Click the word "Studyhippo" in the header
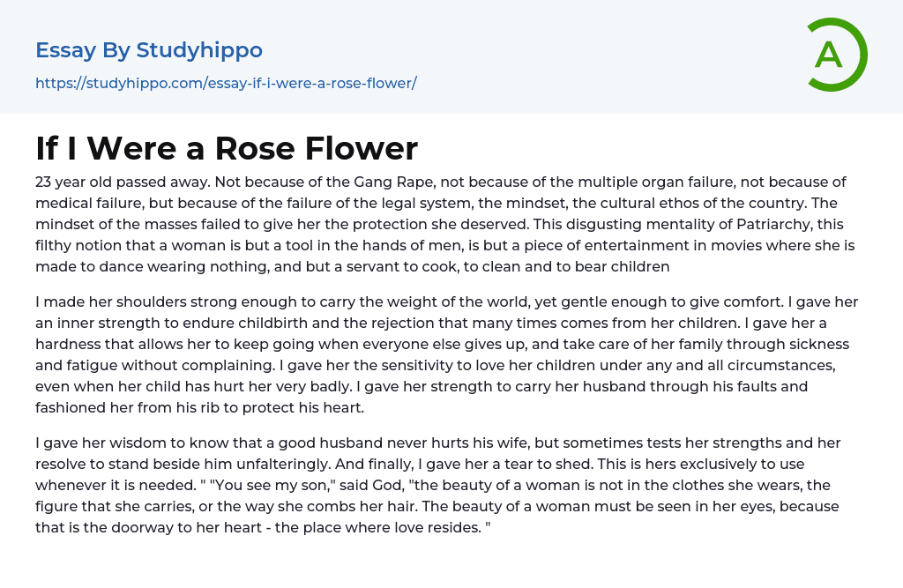This screenshot has width=903, height=588. click(199, 50)
